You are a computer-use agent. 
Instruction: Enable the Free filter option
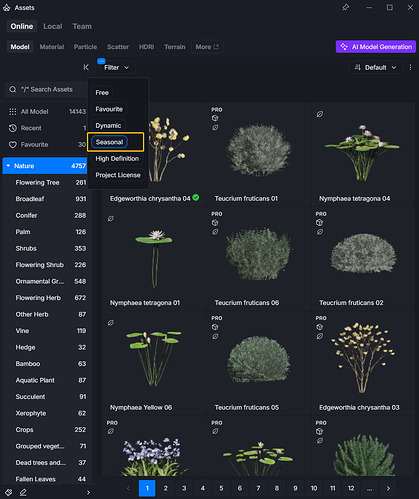coord(102,93)
